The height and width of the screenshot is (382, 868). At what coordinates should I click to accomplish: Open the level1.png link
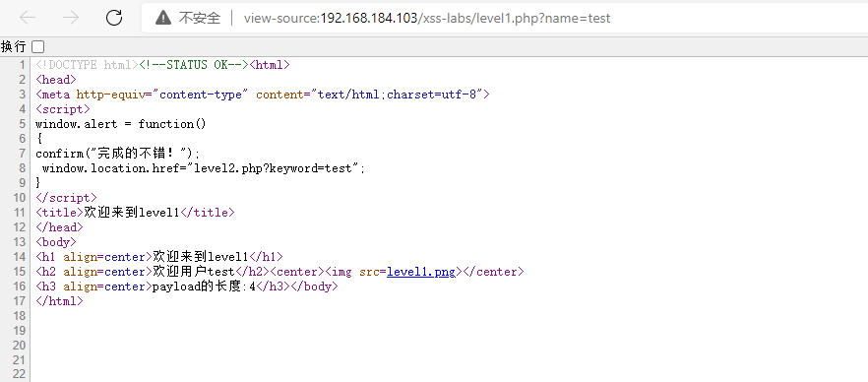click(x=421, y=272)
